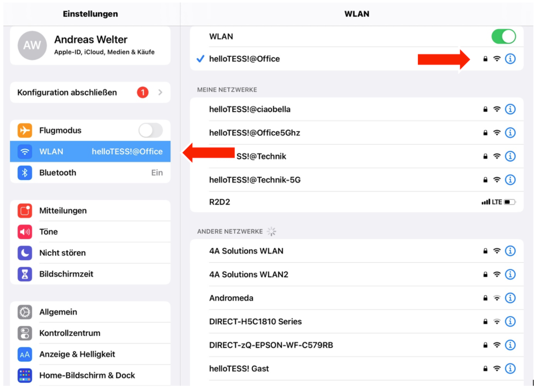Join Andromeda network

[357, 298]
